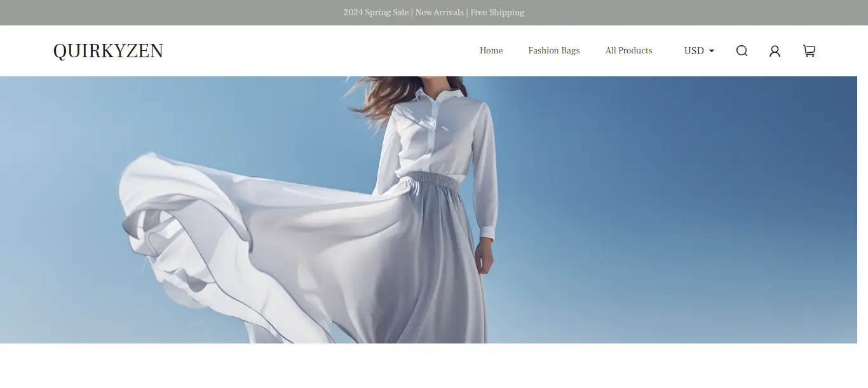Click the white area below the banner

point(434,366)
